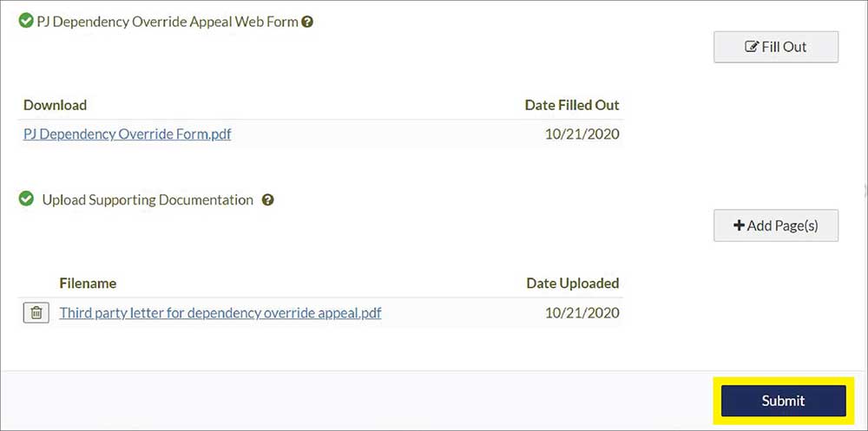Open help icon beside Upload Supporting Documentation

click(268, 200)
